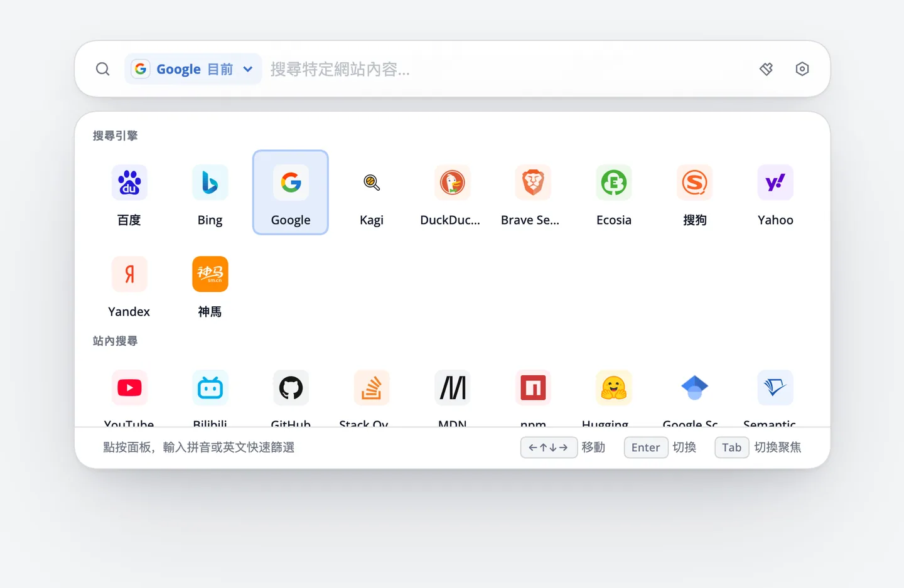The height and width of the screenshot is (588, 904).
Task: Click the magnifier search icon
Action: pos(103,69)
